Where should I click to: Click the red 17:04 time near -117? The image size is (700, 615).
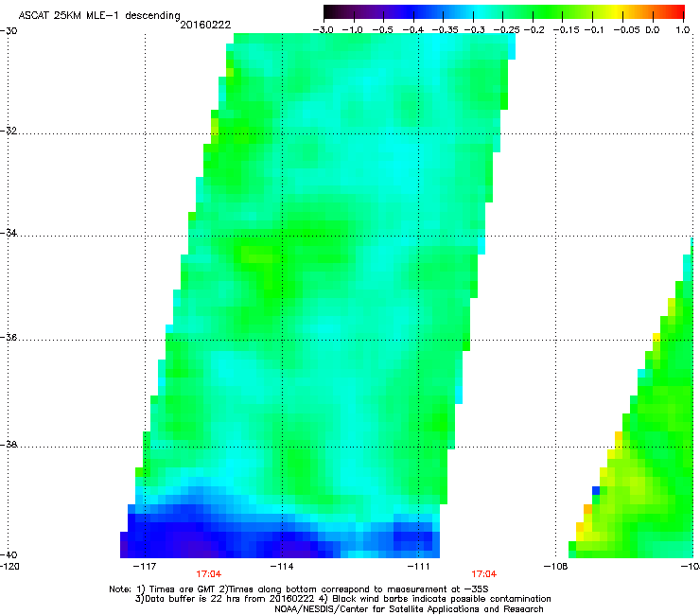(208, 574)
